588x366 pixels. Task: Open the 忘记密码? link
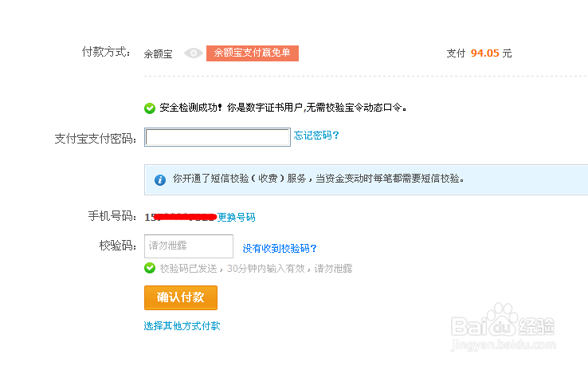click(316, 136)
